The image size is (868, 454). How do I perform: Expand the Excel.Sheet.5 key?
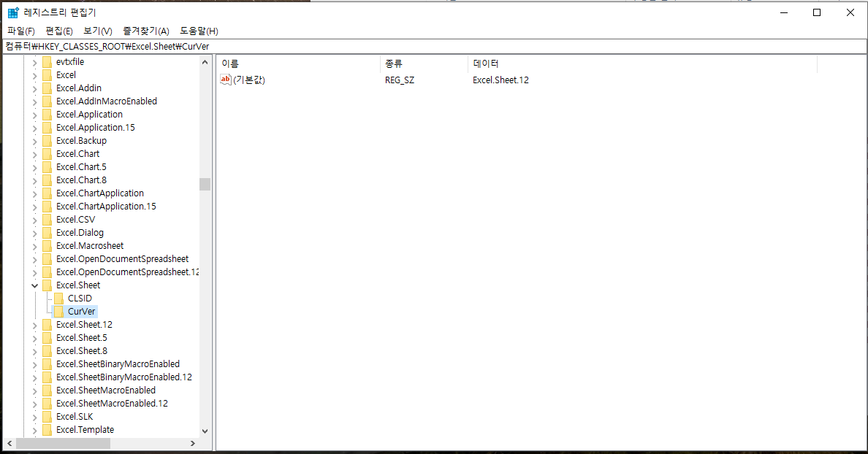(34, 339)
